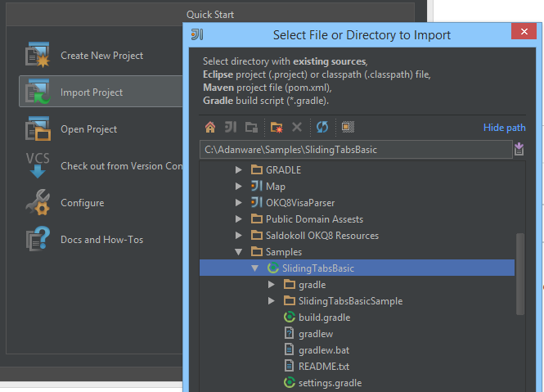
Task: Open Docs and How-Tos
Action: [x=101, y=240]
